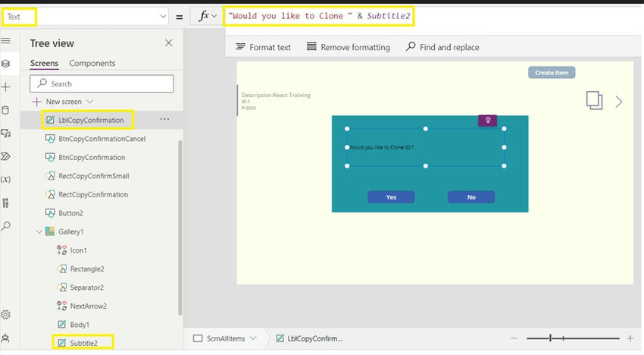Screen dimensions: 644x355
Task: Open the ScrnAllItems breadcrumb dropdown
Action: click(253, 338)
